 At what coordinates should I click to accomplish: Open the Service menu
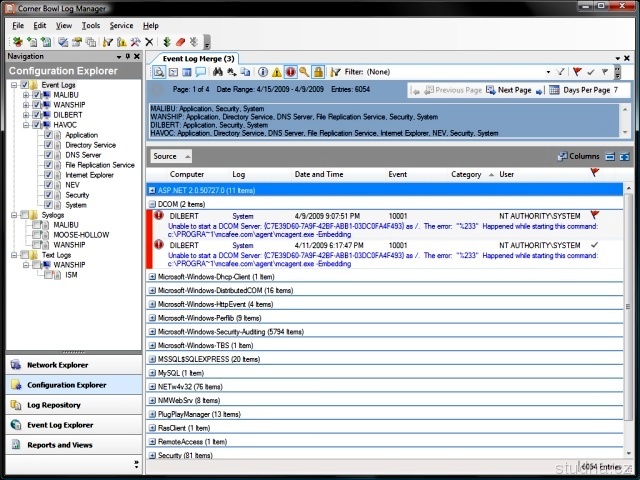coord(121,25)
